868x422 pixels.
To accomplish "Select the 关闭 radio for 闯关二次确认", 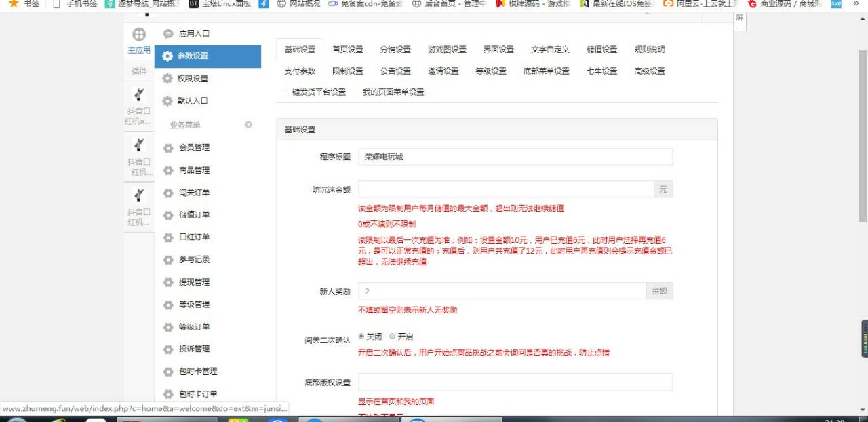I will click(361, 337).
